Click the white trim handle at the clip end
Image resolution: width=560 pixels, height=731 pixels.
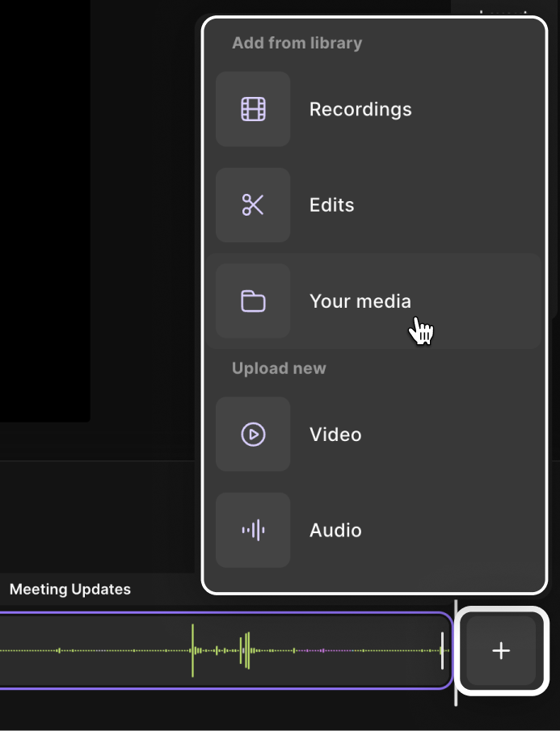click(x=442, y=651)
